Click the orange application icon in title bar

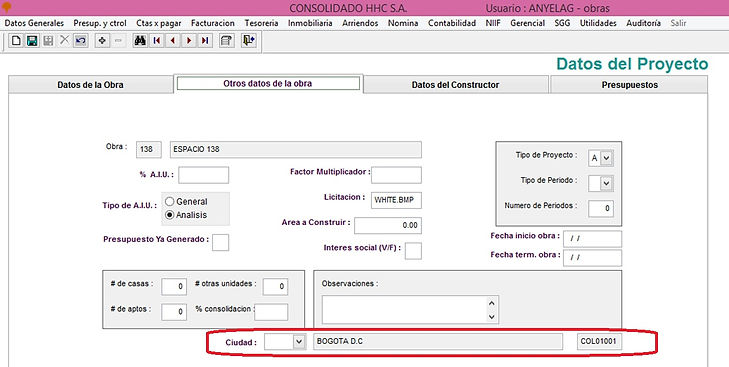pos(7,7)
